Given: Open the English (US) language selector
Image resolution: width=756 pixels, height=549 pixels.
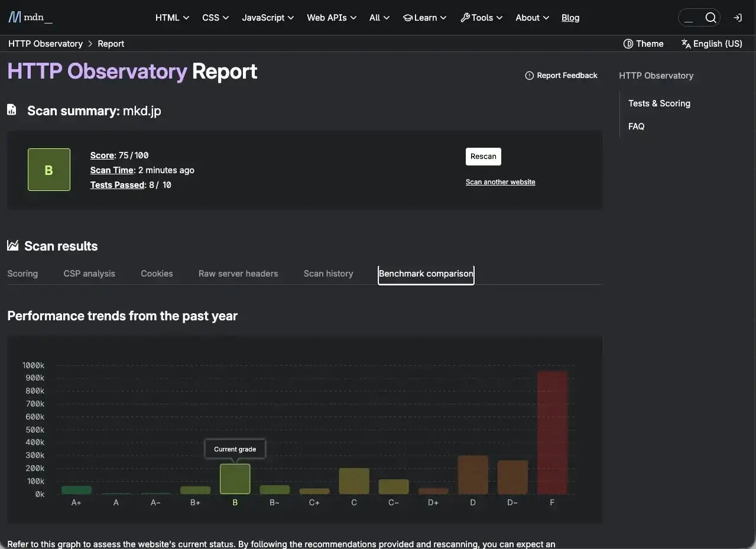Looking at the screenshot, I should (x=712, y=44).
